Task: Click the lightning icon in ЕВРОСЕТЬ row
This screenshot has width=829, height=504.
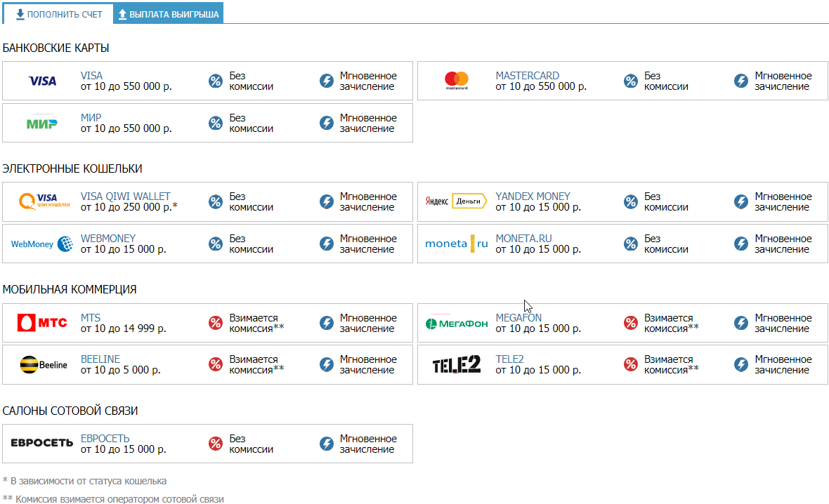Action: pos(327,444)
